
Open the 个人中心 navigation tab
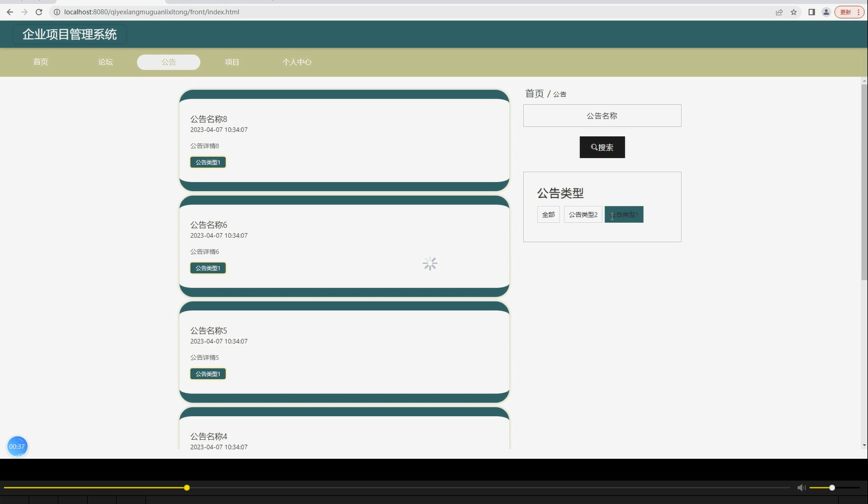(x=297, y=62)
